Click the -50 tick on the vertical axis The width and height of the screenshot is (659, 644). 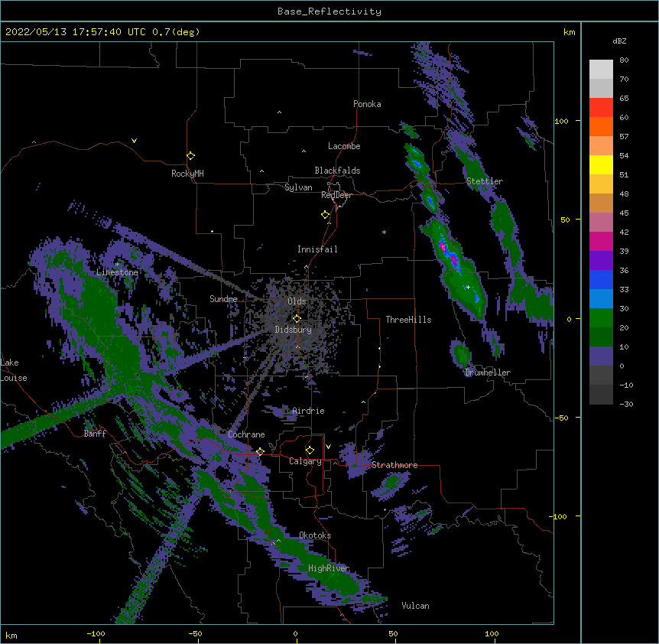click(561, 418)
